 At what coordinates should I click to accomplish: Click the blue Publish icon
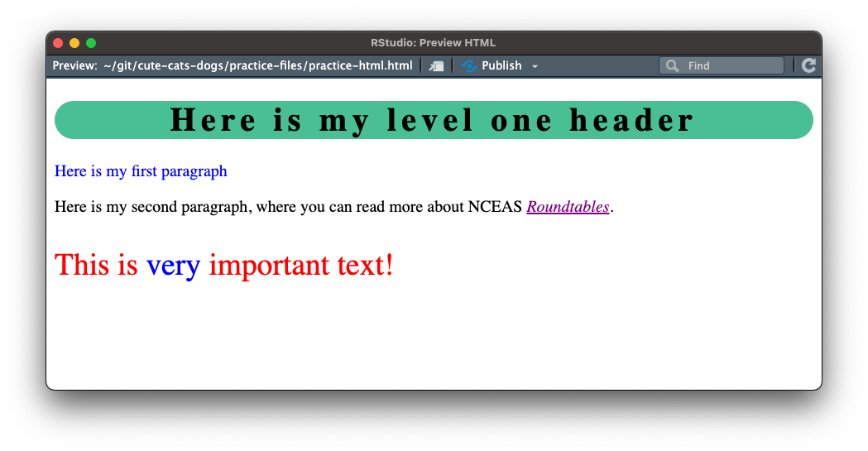coord(469,65)
